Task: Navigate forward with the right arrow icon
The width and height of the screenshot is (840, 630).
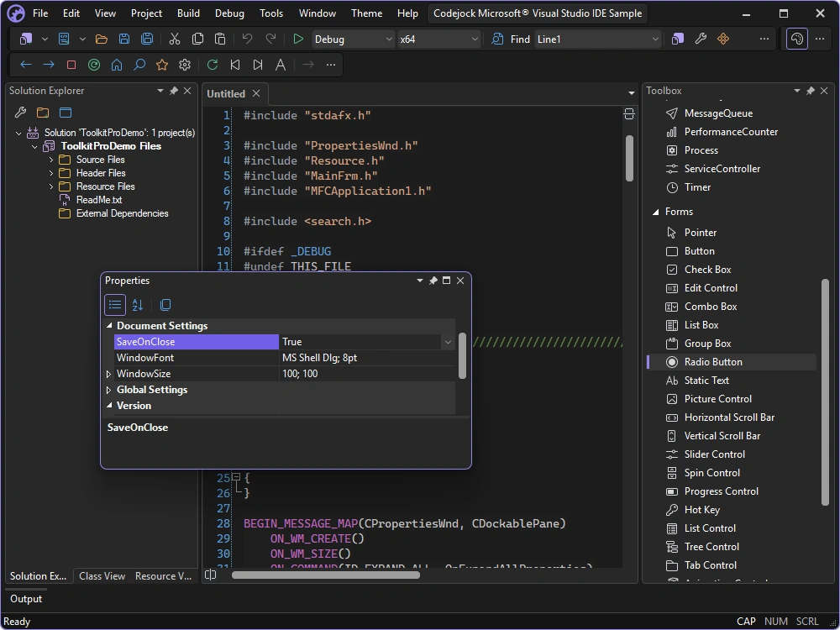Action: [x=49, y=65]
